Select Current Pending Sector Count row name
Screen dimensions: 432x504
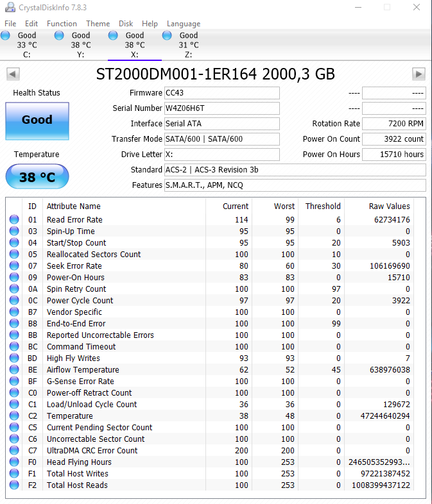pos(99,428)
